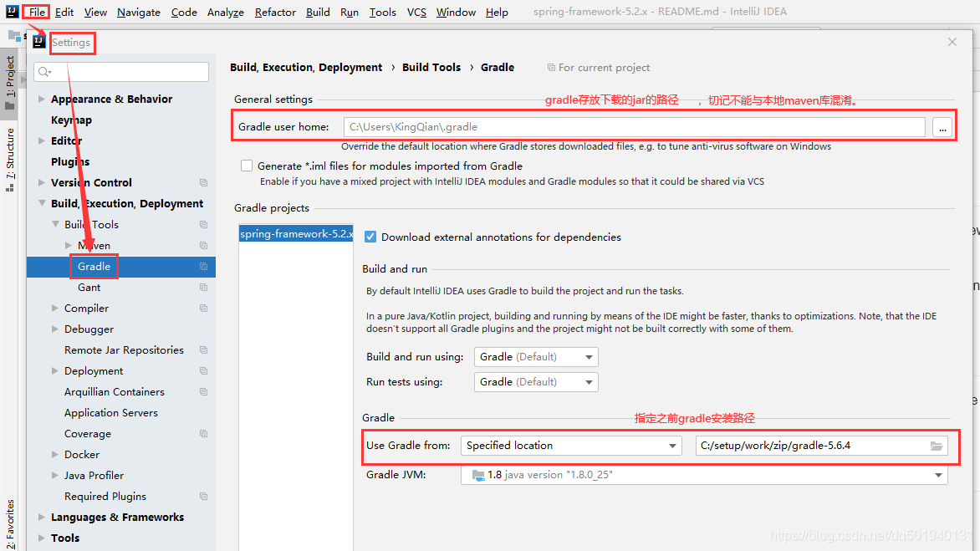Open the Refactor menu
This screenshot has width=980, height=551.
point(275,12)
